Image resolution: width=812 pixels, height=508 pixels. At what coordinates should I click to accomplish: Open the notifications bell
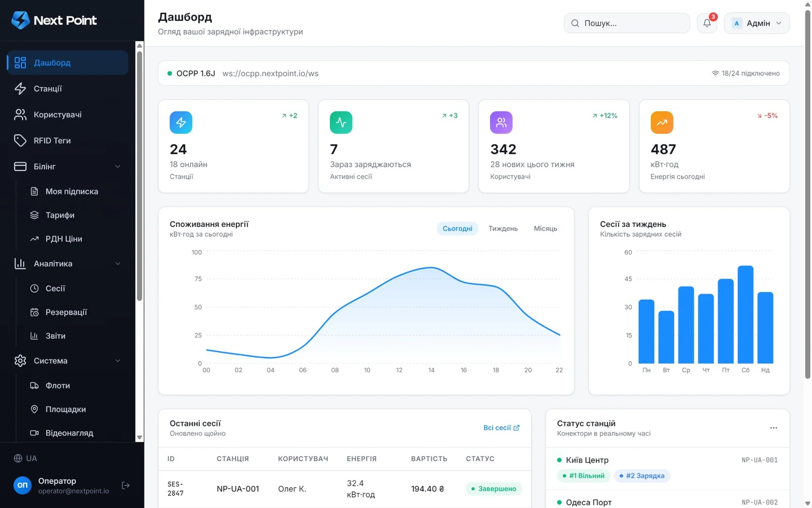707,23
